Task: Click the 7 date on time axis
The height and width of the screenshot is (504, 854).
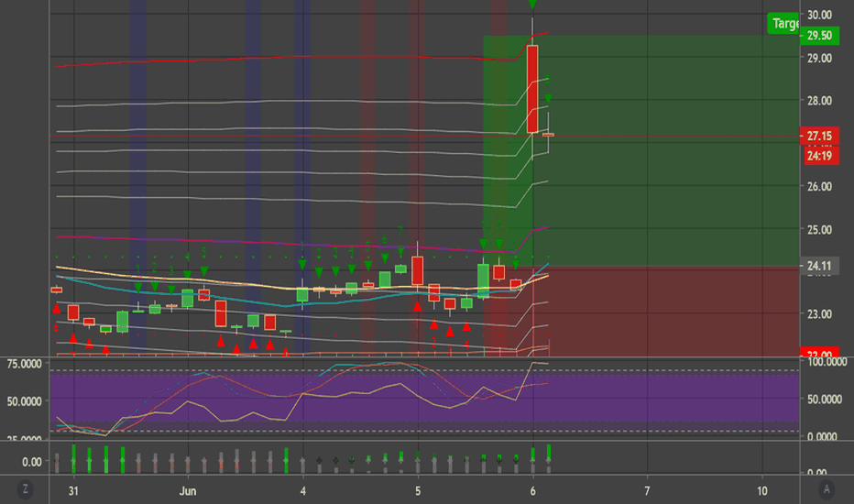Action: 647,491
